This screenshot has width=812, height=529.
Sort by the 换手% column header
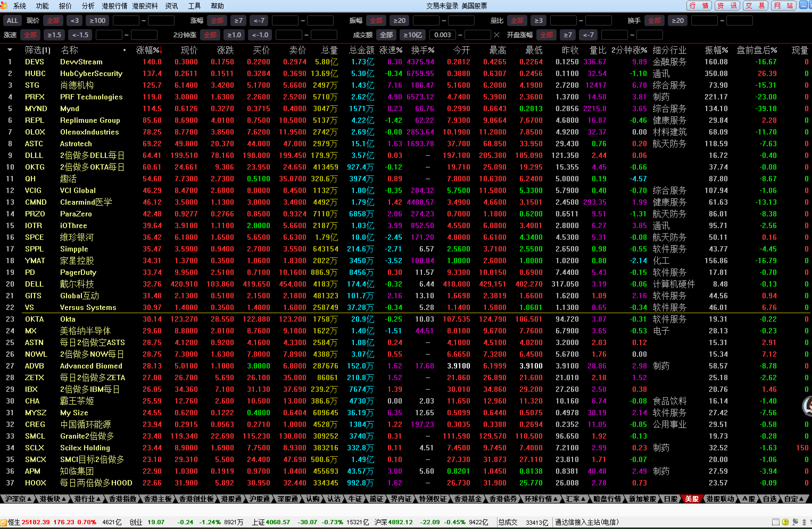423,51
